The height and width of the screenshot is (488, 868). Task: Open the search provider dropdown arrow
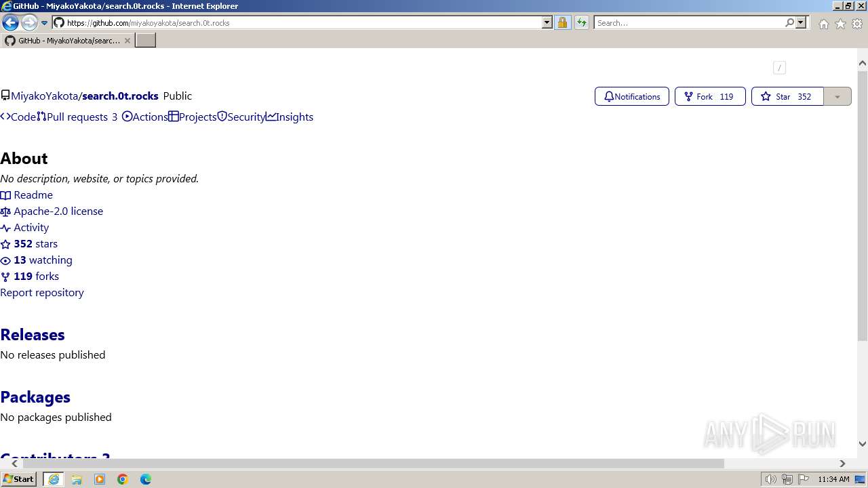pyautogui.click(x=801, y=22)
